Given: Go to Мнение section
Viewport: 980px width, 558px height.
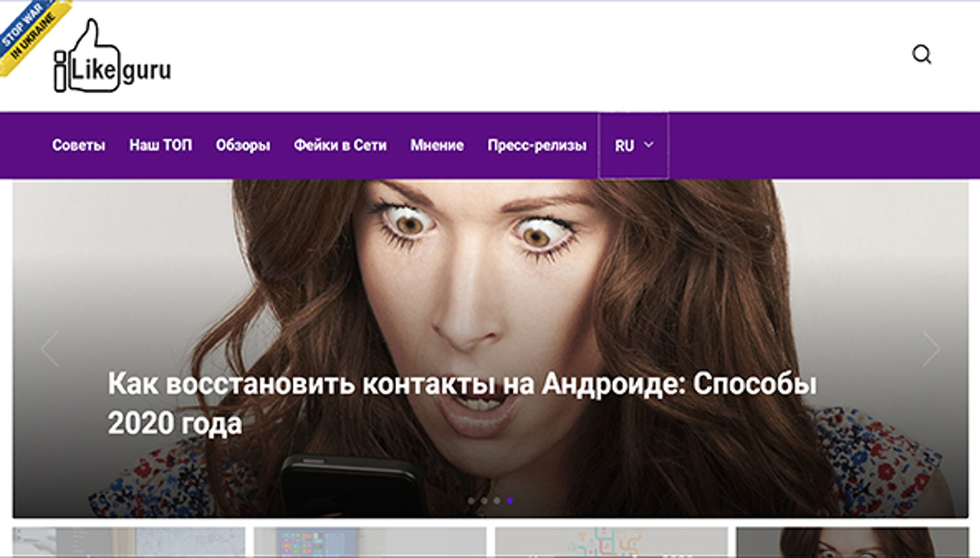Looking at the screenshot, I should [x=437, y=145].
